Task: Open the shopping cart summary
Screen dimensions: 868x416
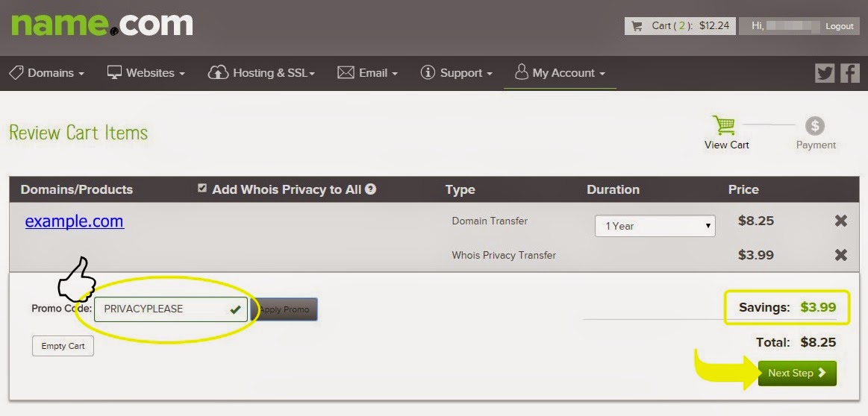Action: [680, 26]
